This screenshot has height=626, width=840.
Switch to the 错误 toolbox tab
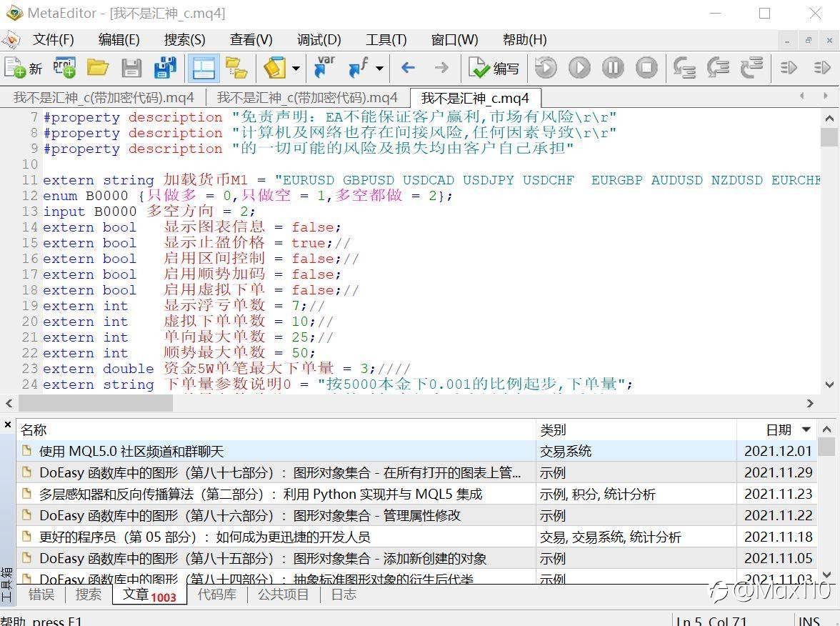pyautogui.click(x=41, y=595)
